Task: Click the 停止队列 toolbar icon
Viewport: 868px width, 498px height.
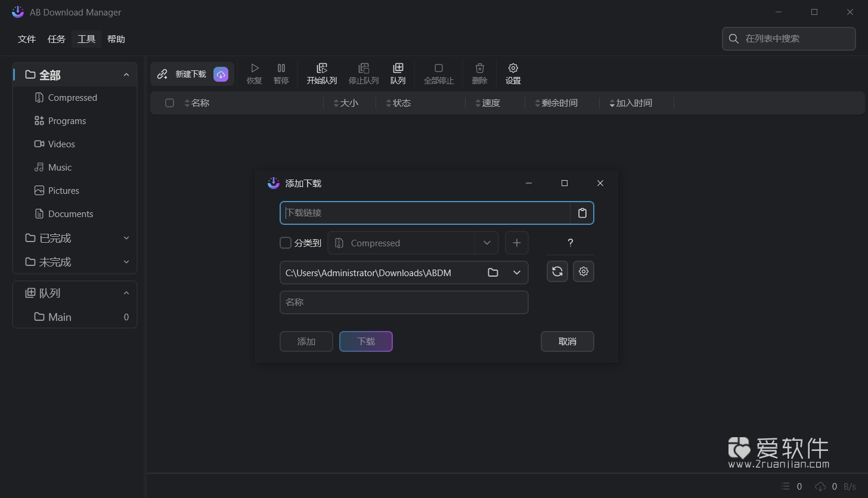Action: click(364, 68)
